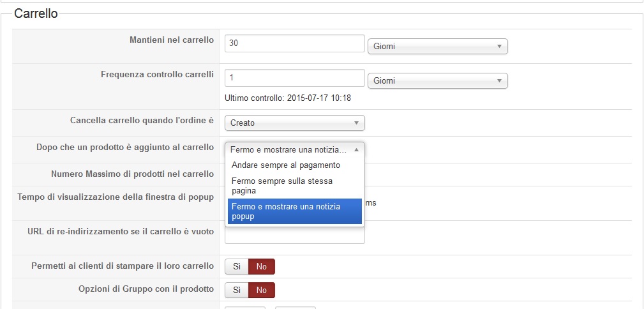Collapse the open product-added action dropdown
Screen dimensions: 644x309
click(294, 150)
